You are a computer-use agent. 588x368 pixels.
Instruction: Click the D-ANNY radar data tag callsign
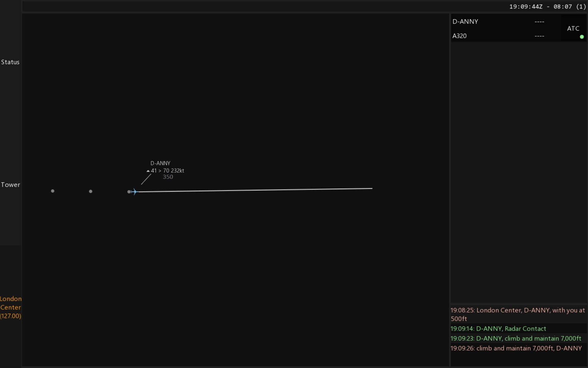160,163
